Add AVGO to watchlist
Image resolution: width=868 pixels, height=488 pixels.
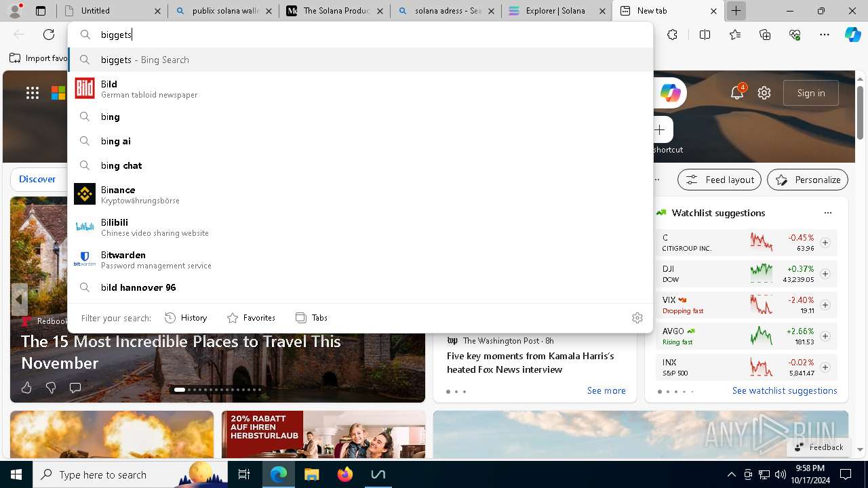click(x=825, y=336)
